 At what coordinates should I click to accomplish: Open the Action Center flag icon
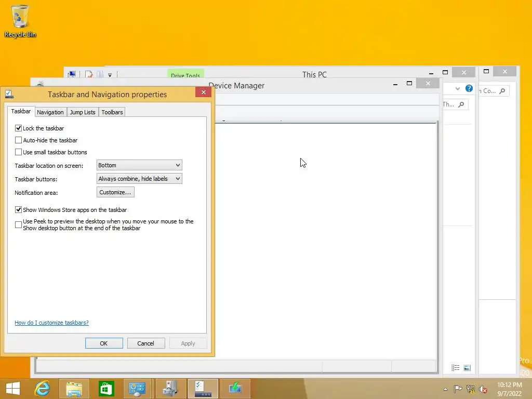[458, 389]
